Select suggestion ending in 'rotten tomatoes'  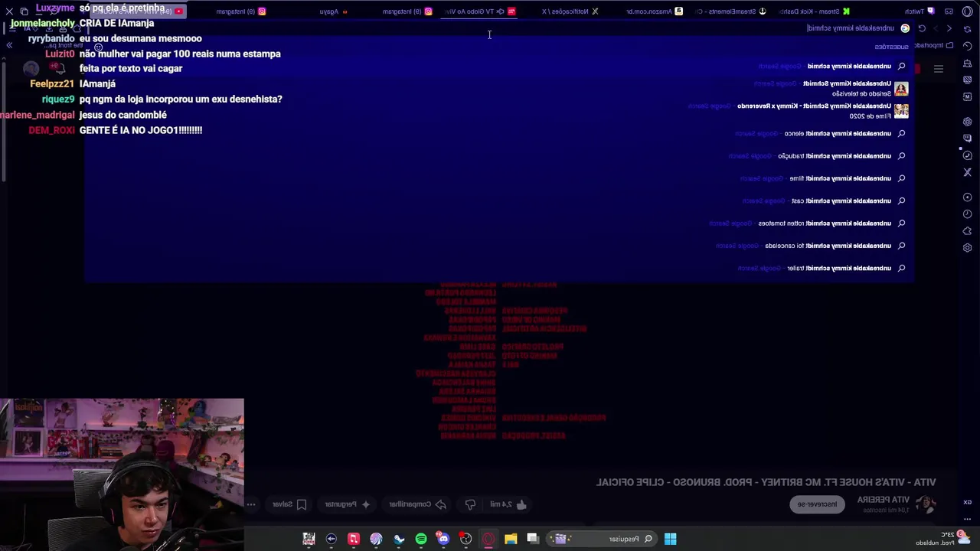[499, 223]
